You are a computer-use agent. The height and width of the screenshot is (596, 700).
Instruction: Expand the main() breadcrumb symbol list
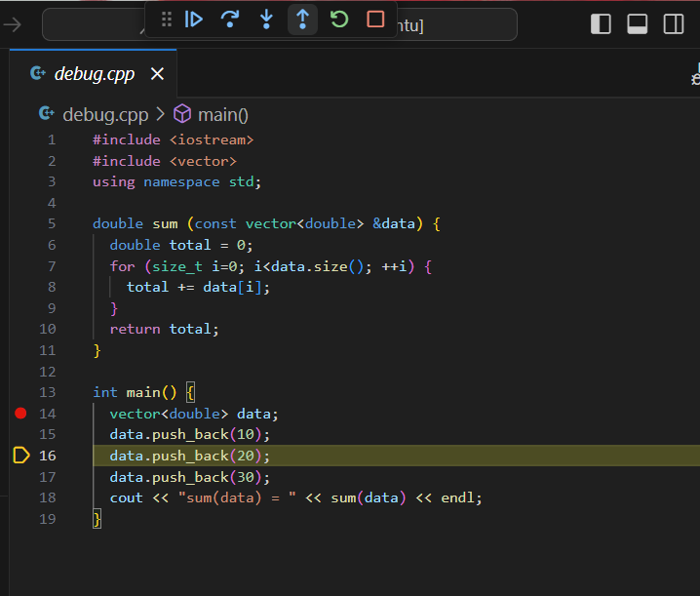coord(222,114)
